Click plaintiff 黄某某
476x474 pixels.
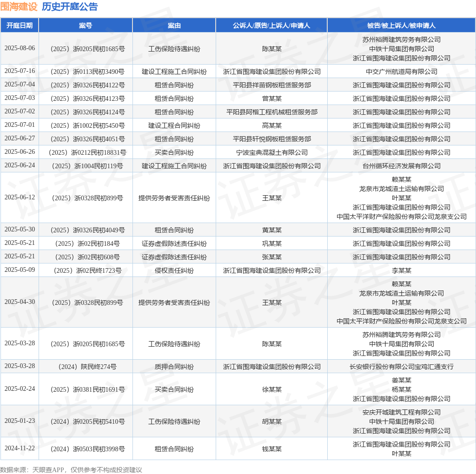click(271, 230)
